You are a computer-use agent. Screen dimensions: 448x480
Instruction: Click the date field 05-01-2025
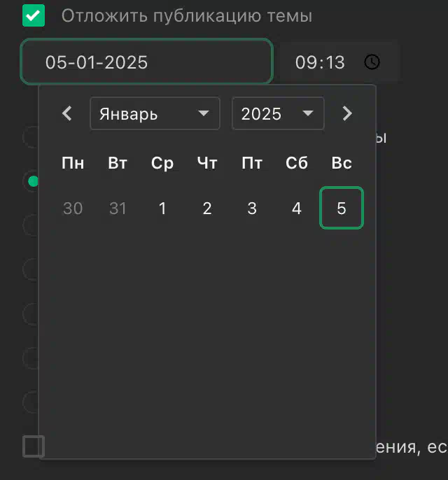[147, 62]
